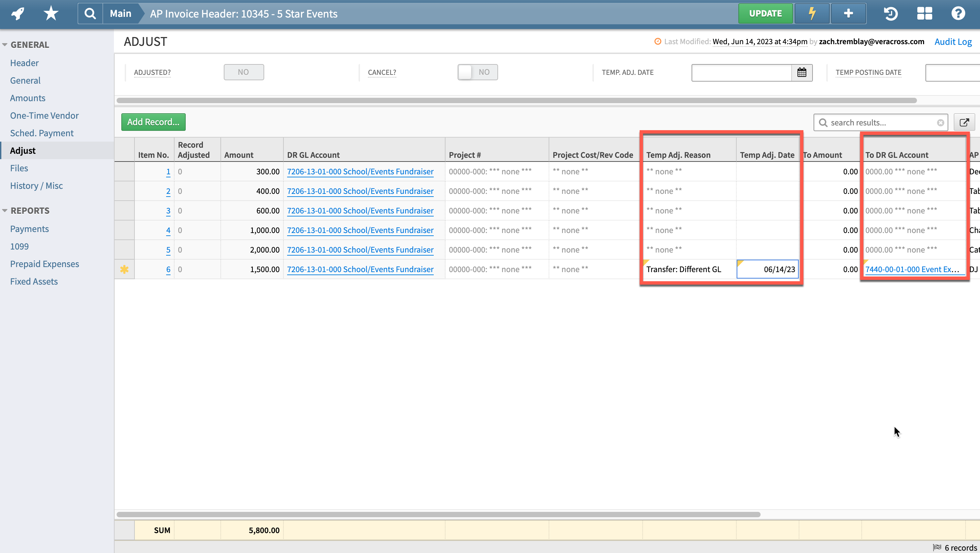Click the export icon beside search results box

tap(965, 122)
